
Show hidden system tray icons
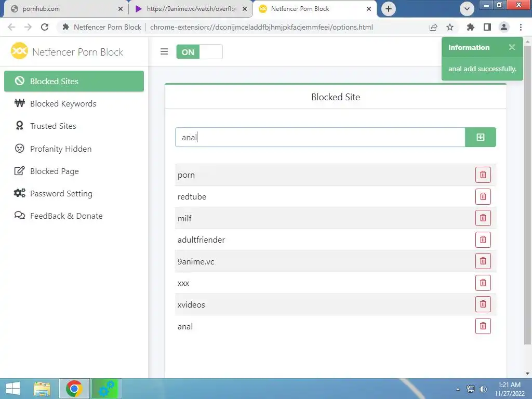[458, 389]
